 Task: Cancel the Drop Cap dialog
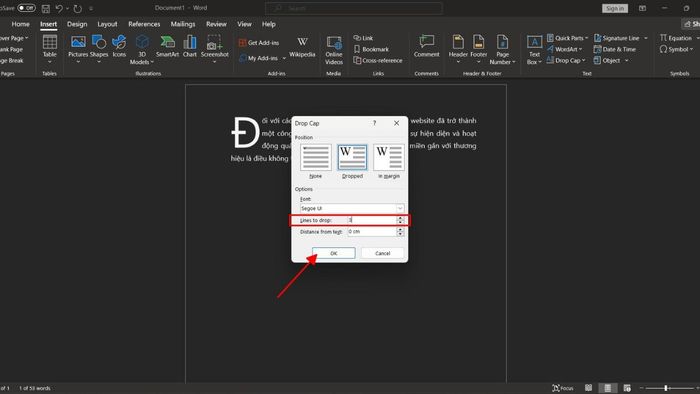(x=383, y=253)
